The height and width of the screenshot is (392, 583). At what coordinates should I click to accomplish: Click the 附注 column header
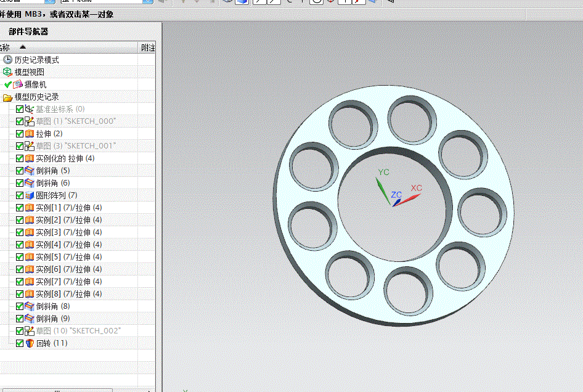point(148,47)
